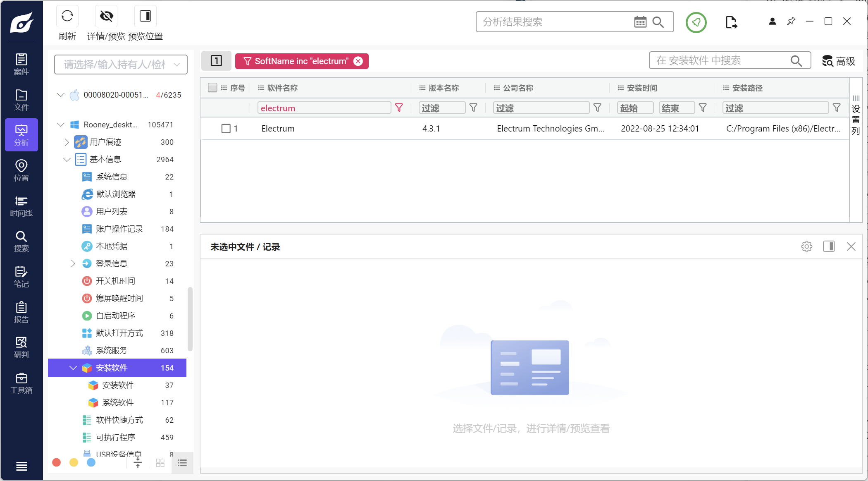
Task: Tick the select-all header checkbox
Action: pyautogui.click(x=212, y=88)
